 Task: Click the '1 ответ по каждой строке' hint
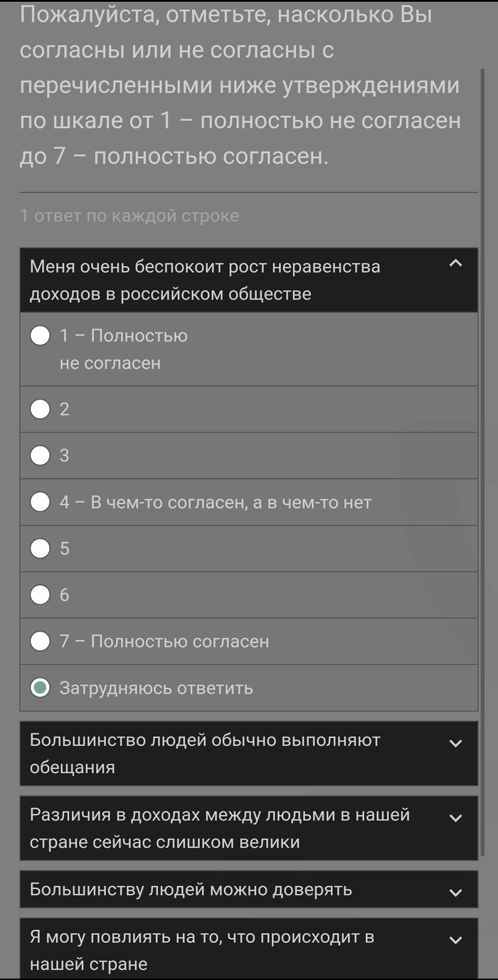(x=129, y=216)
